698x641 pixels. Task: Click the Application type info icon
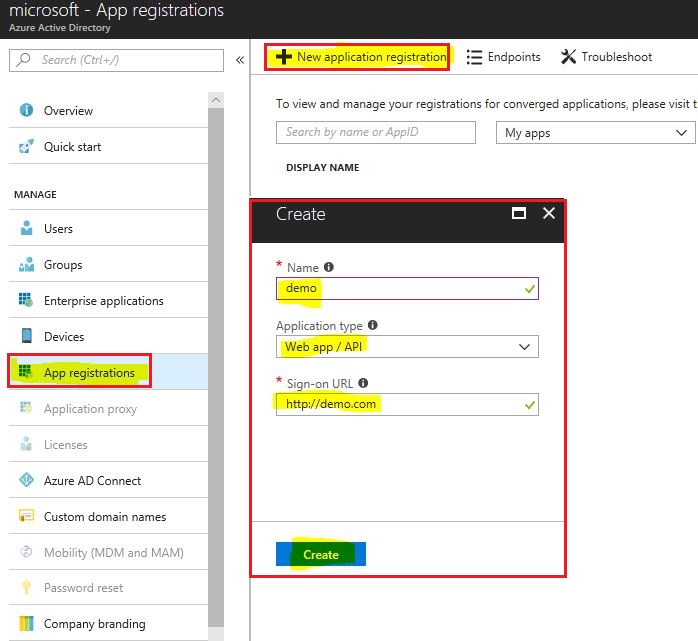point(373,325)
